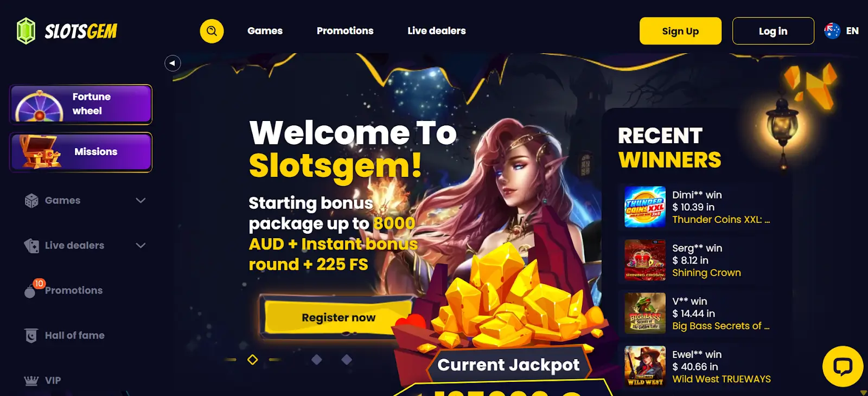Click the Register now button
Viewport: 868px width, 396px height.
[339, 317]
